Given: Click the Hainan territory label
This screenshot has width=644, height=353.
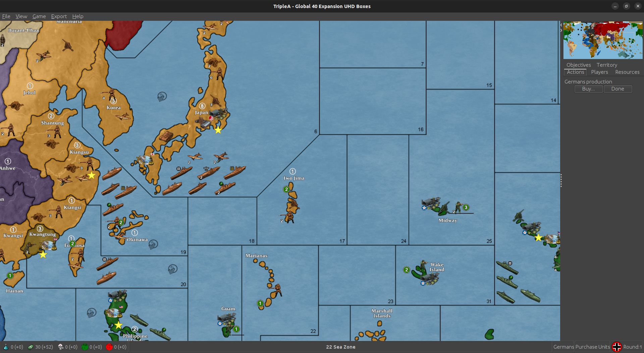Looking at the screenshot, I should 14,291.
